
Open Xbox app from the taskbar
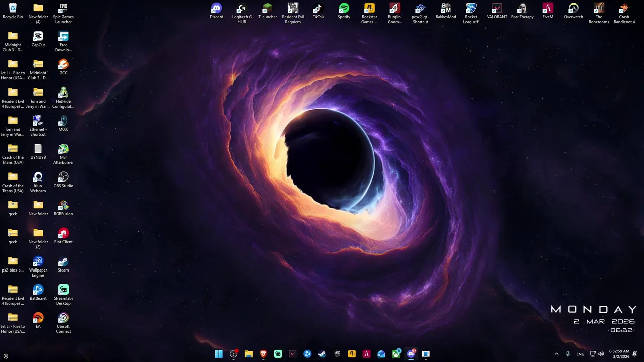[396, 354]
